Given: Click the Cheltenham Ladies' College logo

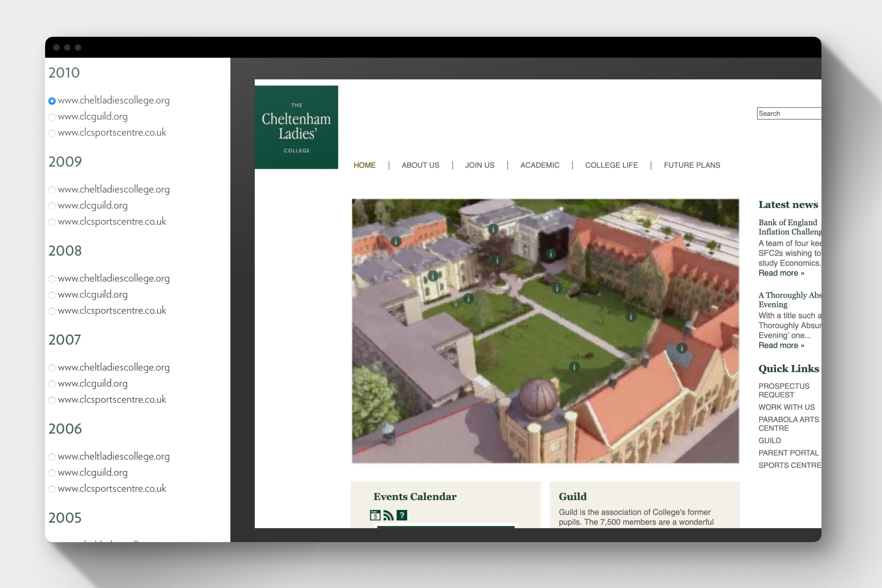Looking at the screenshot, I should pyautogui.click(x=296, y=127).
